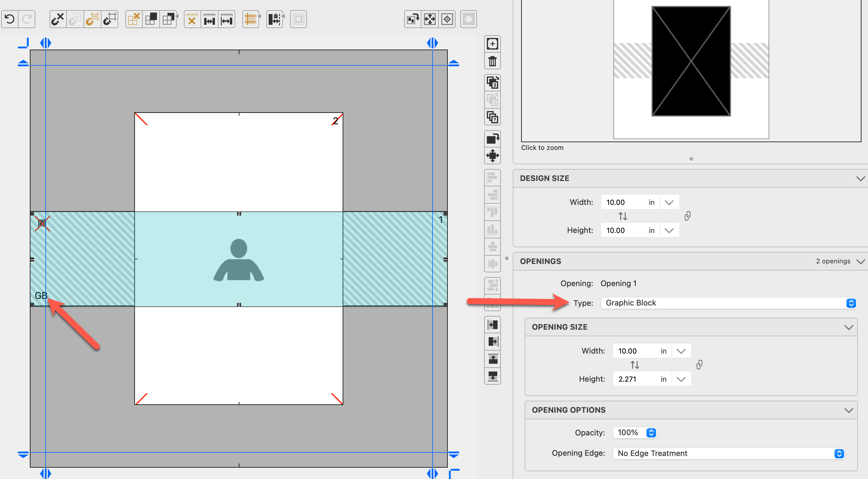
Task: Swap design width and height arrows
Action: point(623,216)
